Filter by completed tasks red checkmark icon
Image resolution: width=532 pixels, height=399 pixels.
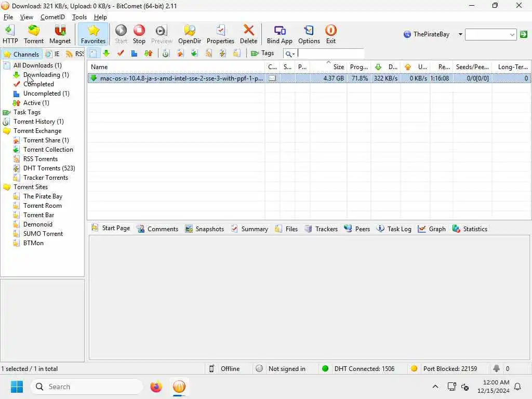coord(121,54)
